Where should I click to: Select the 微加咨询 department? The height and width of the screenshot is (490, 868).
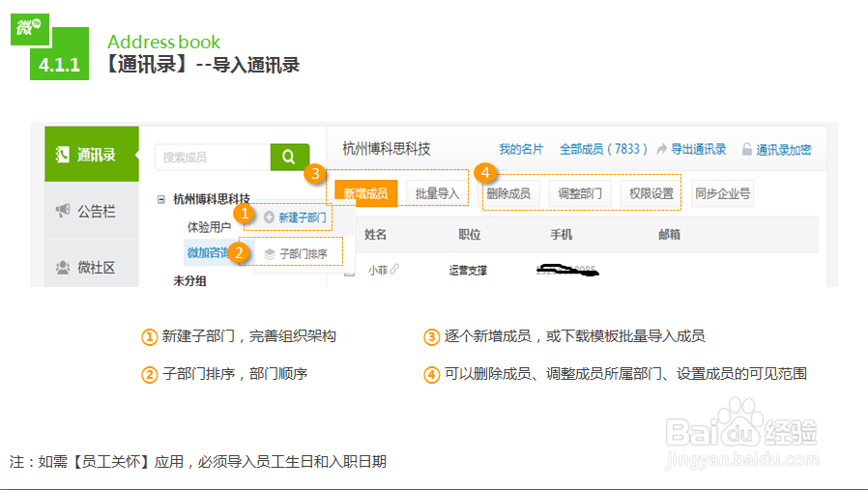click(x=208, y=253)
